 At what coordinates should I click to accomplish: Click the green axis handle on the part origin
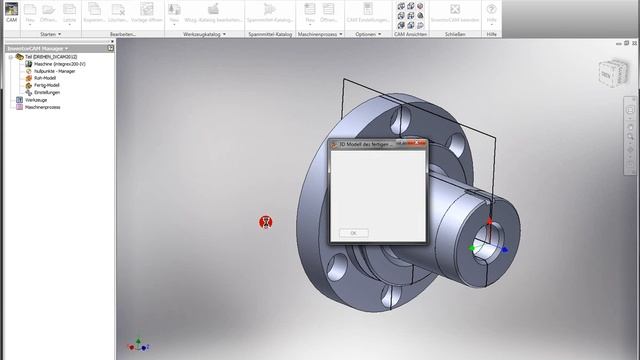point(472,248)
